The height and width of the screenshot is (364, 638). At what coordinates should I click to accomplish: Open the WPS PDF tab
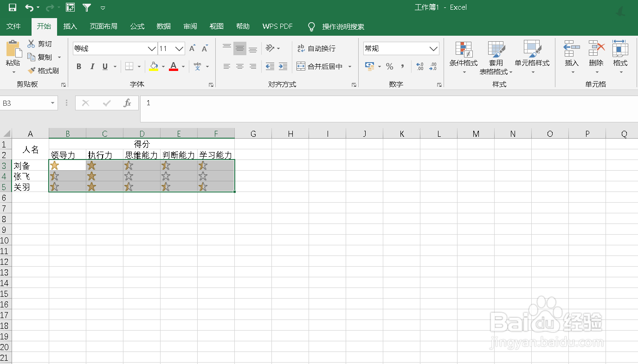277,26
